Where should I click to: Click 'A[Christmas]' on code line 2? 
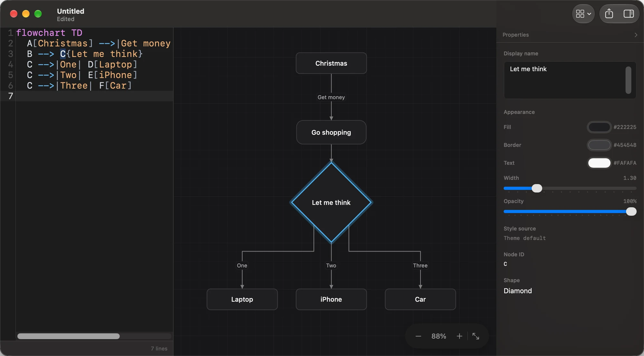coord(60,43)
